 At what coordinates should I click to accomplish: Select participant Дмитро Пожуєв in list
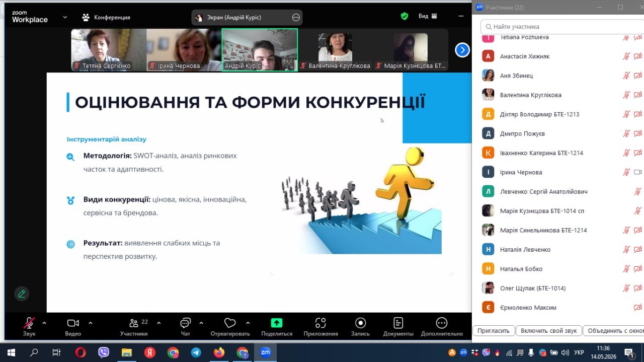coord(558,133)
